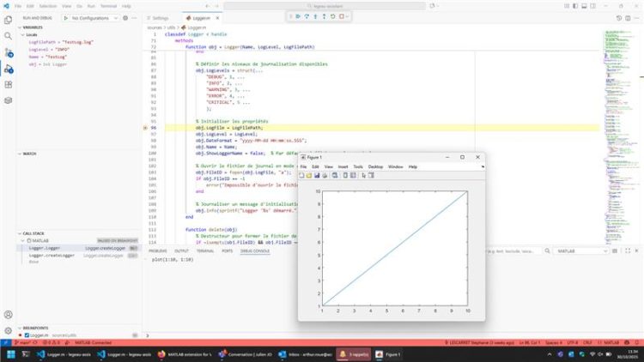Expand the WATCH panel
Image resolution: width=644 pixels, height=362 pixels.
[x=29, y=154]
